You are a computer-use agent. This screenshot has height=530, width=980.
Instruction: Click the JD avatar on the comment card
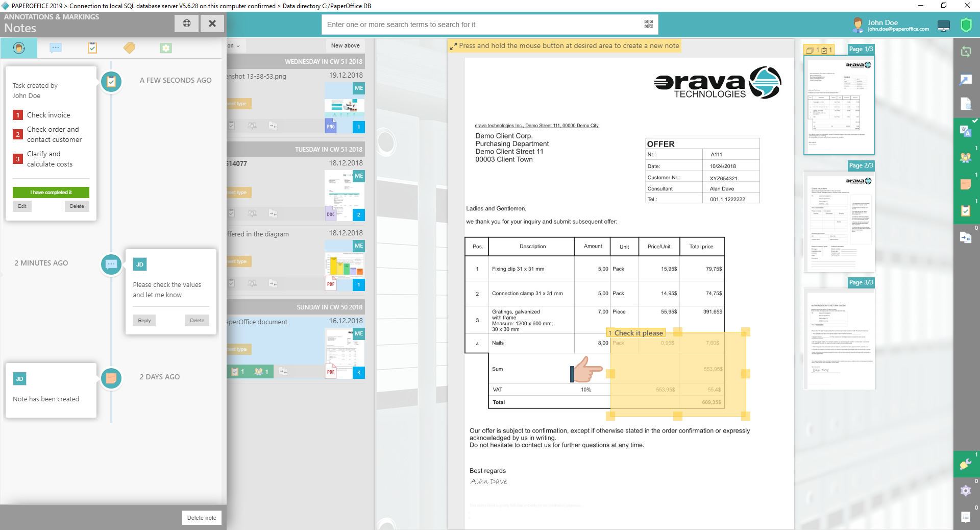click(x=140, y=264)
